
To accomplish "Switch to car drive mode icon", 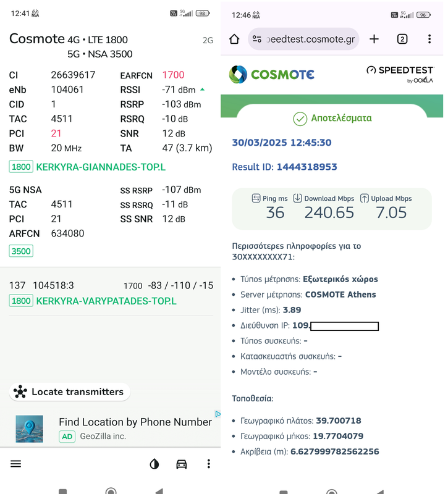I will tap(181, 464).
